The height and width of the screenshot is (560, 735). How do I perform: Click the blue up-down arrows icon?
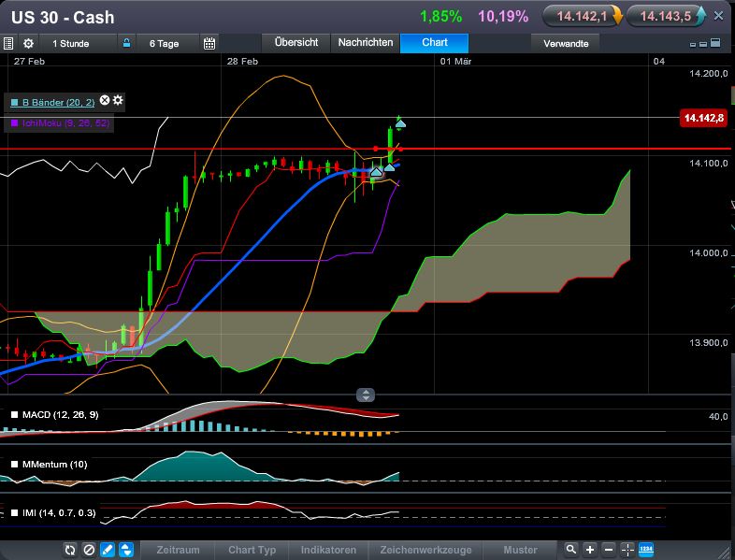(x=126, y=550)
